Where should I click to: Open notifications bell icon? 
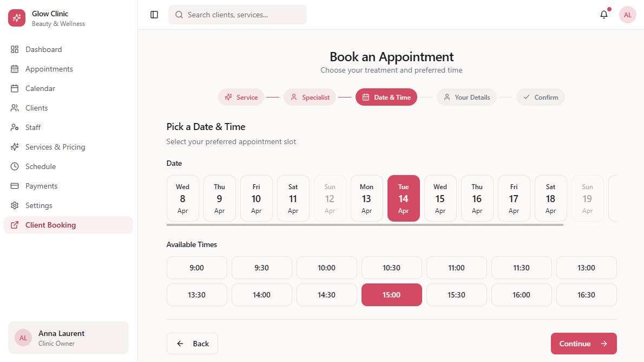tap(604, 15)
